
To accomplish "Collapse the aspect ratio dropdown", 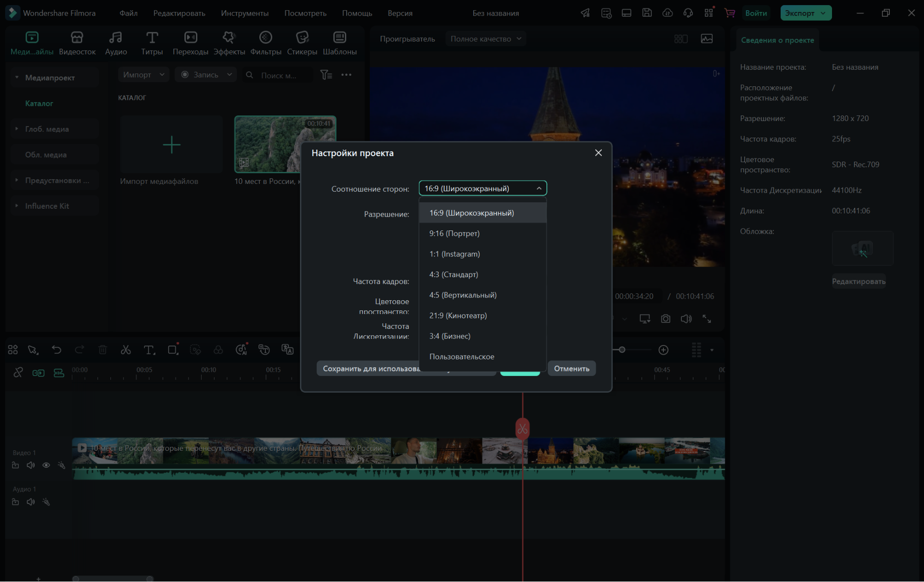I will tap(539, 188).
